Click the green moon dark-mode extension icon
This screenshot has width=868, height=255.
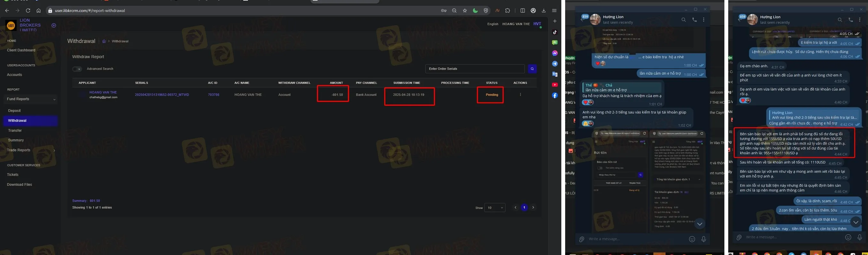475,11
